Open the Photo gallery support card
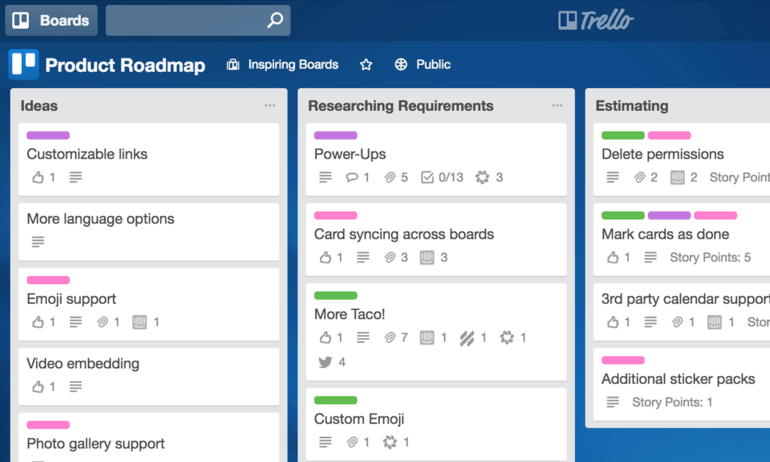 [x=149, y=437]
